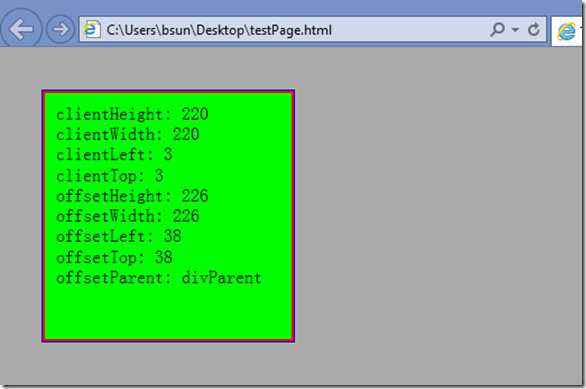Click the 'clientLeft: 3' line

click(x=114, y=155)
